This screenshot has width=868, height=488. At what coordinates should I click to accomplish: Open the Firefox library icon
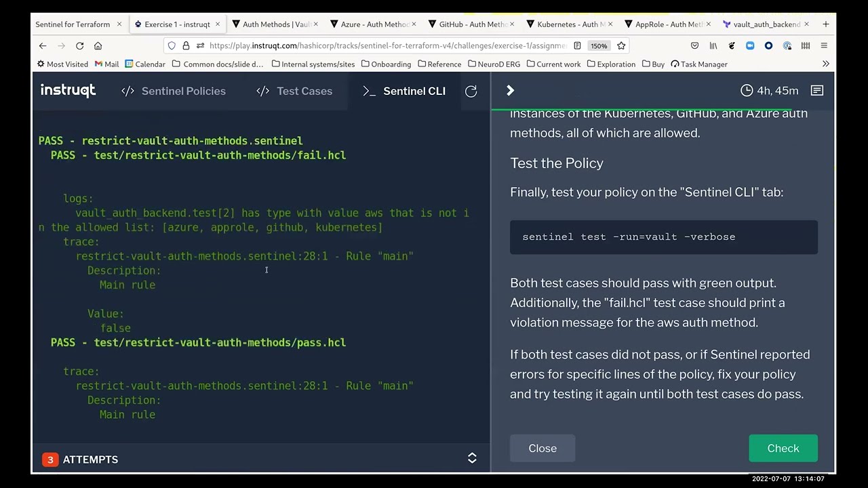(x=713, y=45)
